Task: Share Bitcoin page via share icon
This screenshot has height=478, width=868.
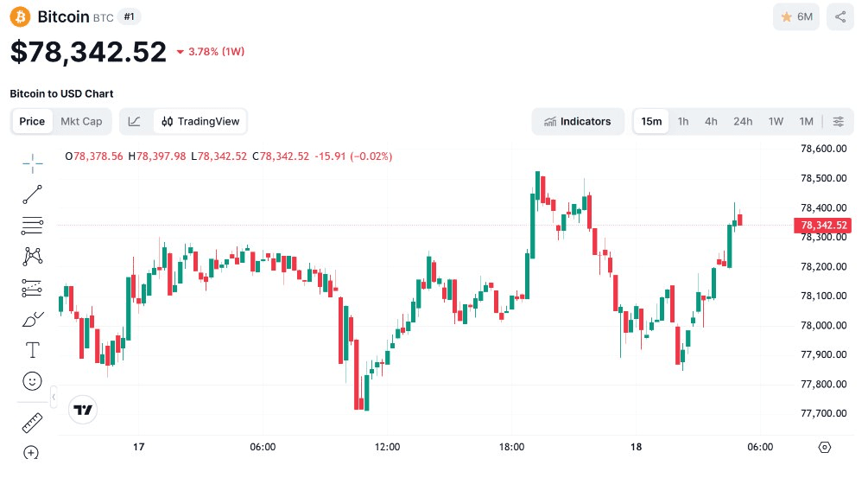Action: (x=840, y=16)
